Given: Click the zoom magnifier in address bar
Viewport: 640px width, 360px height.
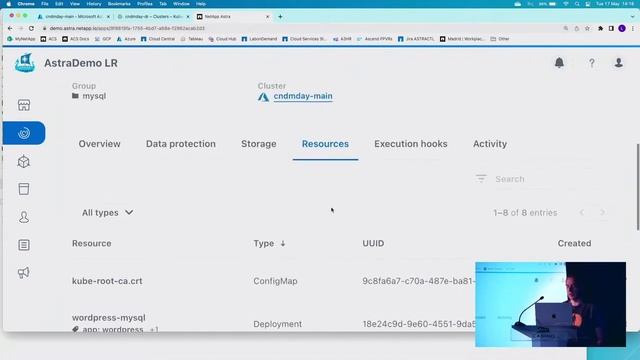Looking at the screenshot, I should coord(566,28).
